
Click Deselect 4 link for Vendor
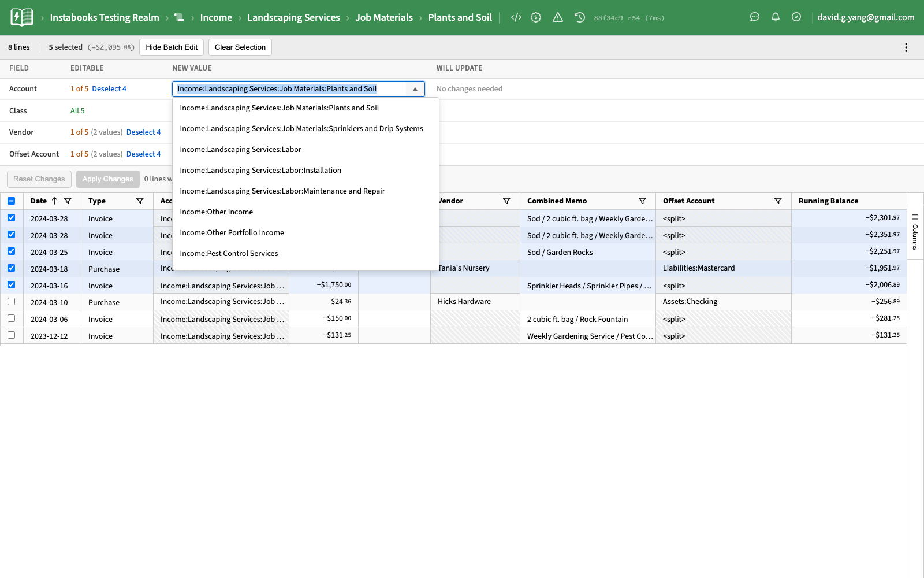(x=144, y=132)
